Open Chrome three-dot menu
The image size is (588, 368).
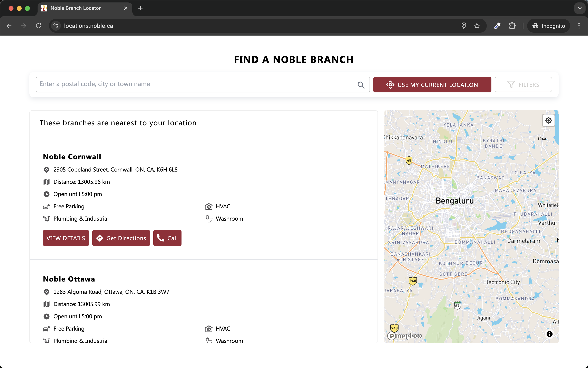pos(579,26)
